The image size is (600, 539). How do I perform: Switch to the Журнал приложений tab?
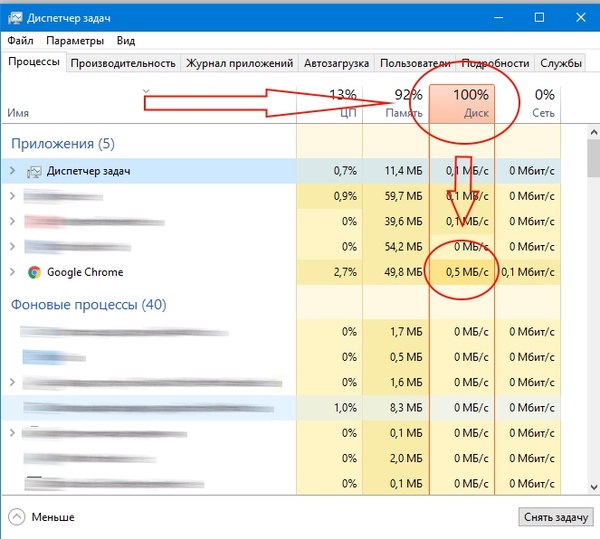240,63
